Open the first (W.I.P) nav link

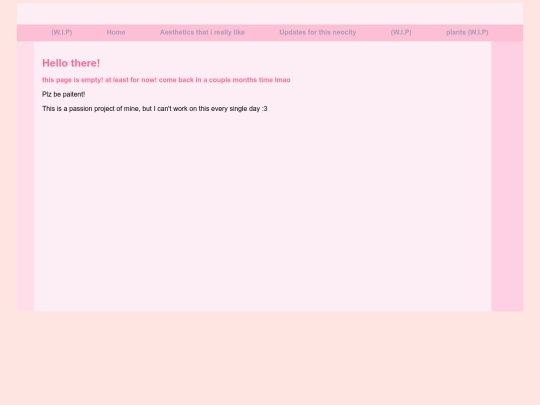62,32
